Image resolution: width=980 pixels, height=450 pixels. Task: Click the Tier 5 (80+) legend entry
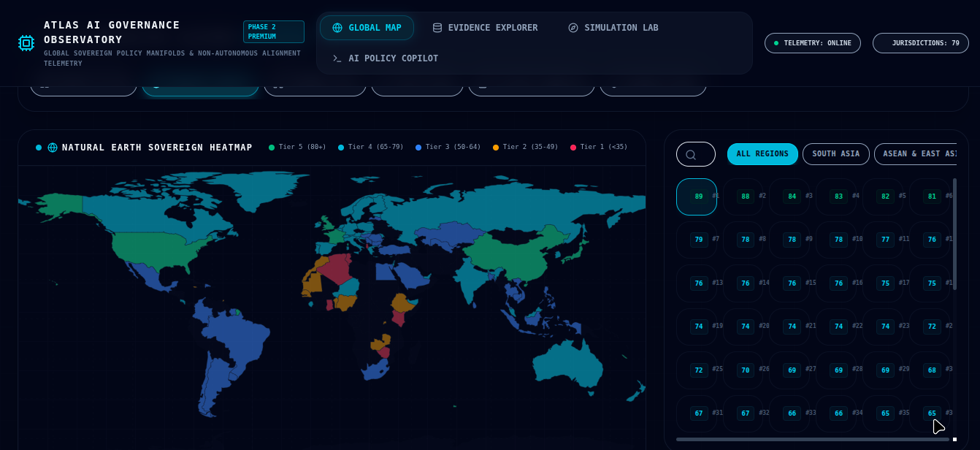tap(297, 148)
